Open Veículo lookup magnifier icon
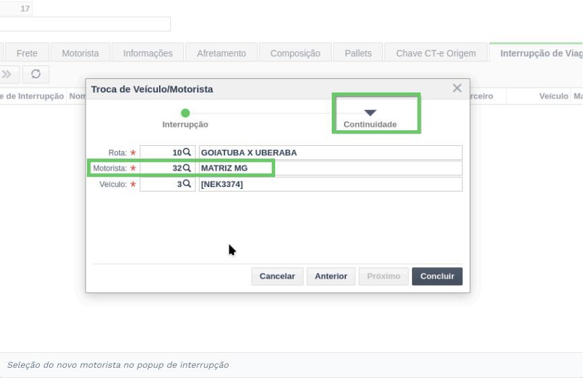Viewport: 588px width, 378px height. click(187, 184)
